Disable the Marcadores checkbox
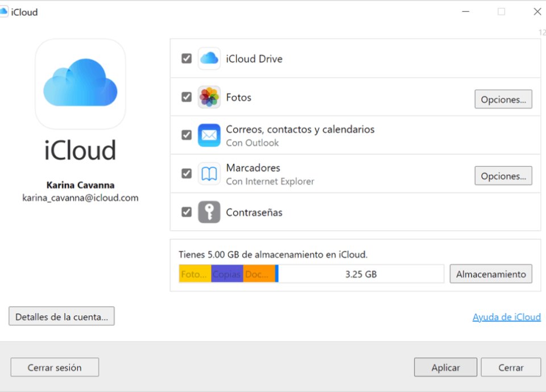The image size is (546, 392). 187,173
